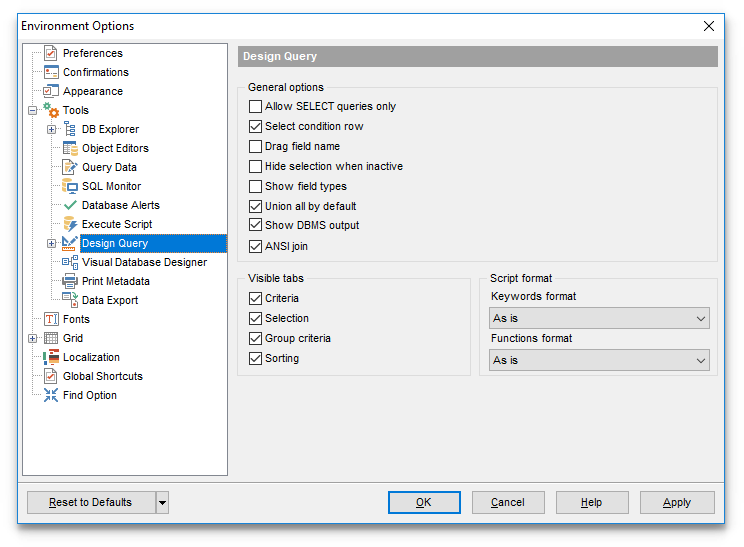Enable Drag field name checkbox
This screenshot has width=744, height=547.
point(255,146)
